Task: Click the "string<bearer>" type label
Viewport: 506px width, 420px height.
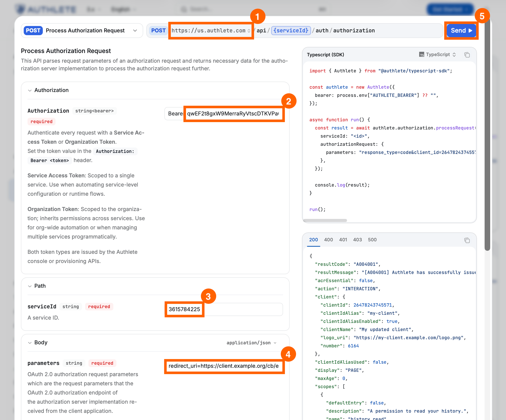Action: pyautogui.click(x=95, y=111)
